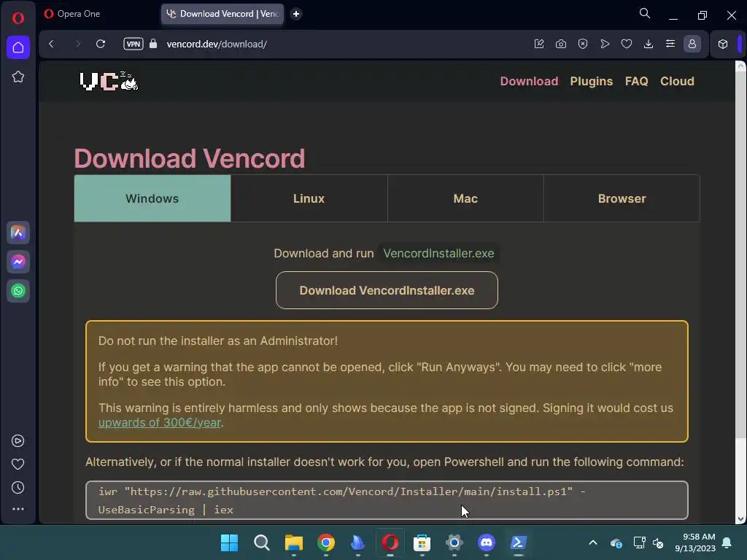Open Discord from the taskbar

click(x=486, y=542)
